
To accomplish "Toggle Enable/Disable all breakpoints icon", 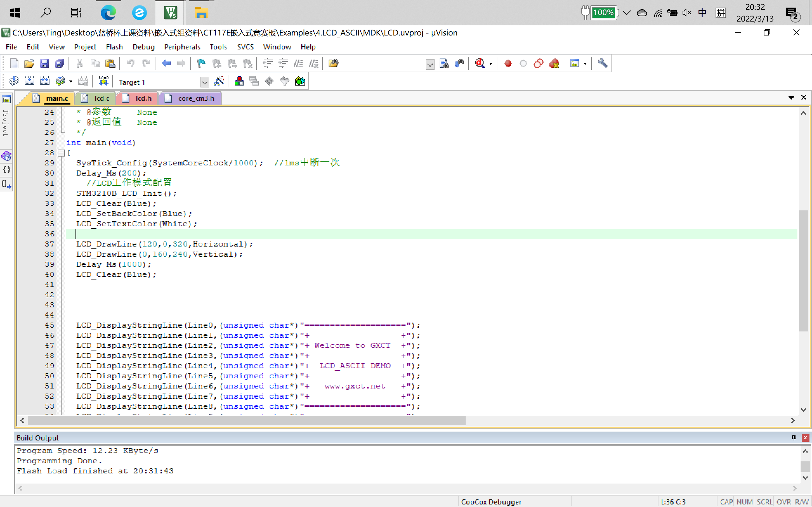I will pos(538,63).
